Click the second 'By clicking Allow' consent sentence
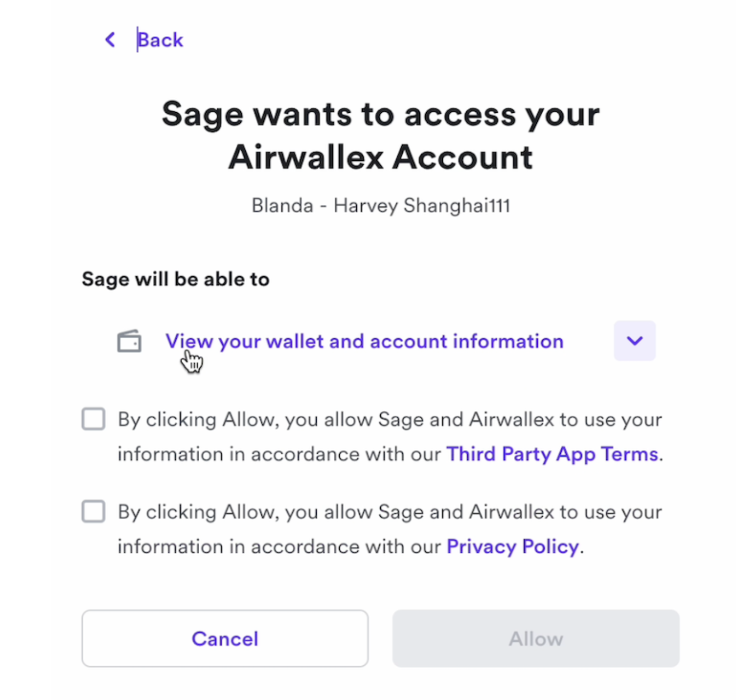Image resolution: width=736 pixels, height=700 pixels. [x=390, y=512]
